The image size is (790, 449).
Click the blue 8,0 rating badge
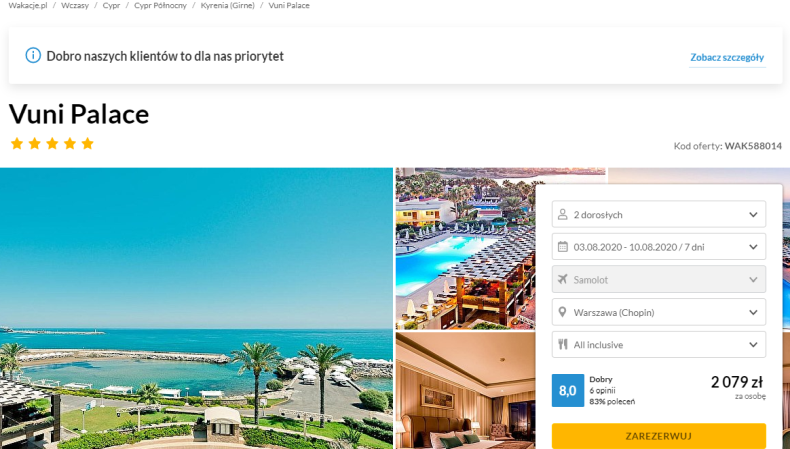[568, 390]
